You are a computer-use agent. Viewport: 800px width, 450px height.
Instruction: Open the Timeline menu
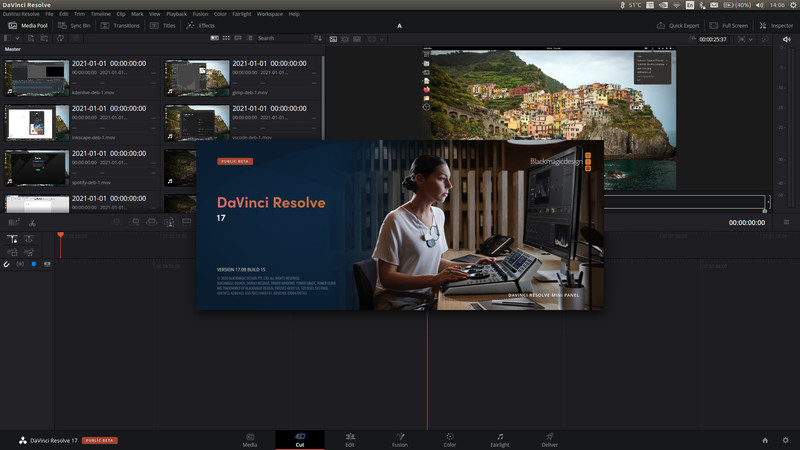(101, 14)
